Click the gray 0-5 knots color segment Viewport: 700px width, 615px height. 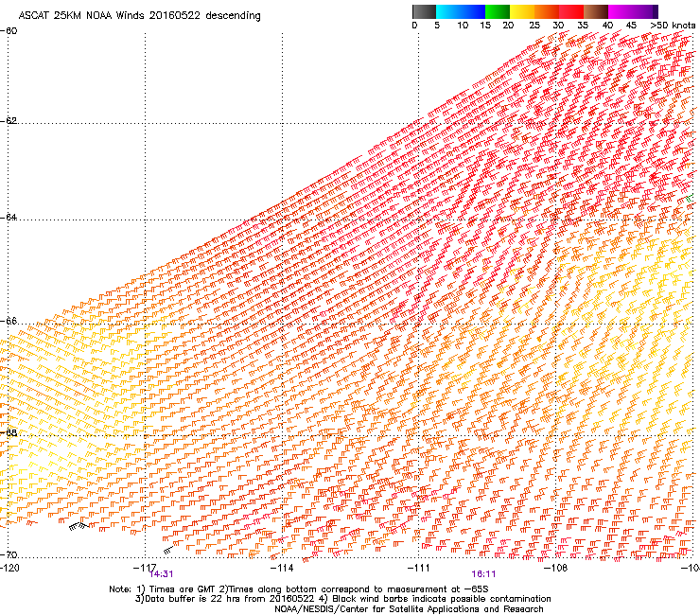[x=424, y=11]
